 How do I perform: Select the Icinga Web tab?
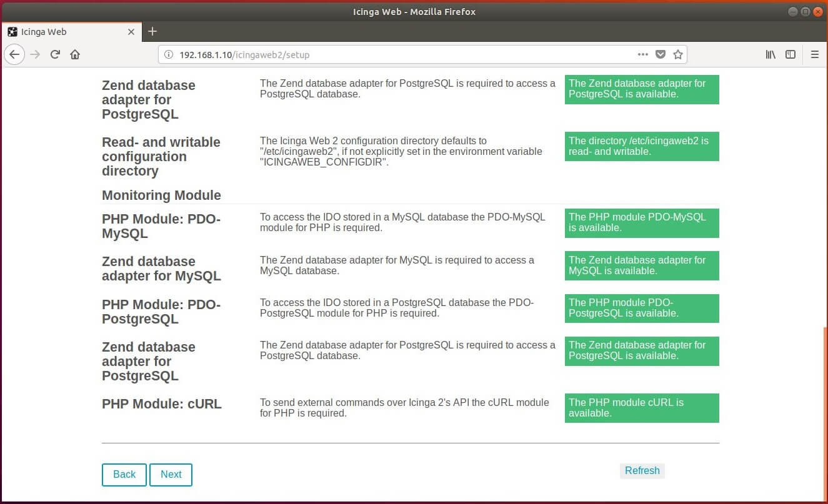62,32
